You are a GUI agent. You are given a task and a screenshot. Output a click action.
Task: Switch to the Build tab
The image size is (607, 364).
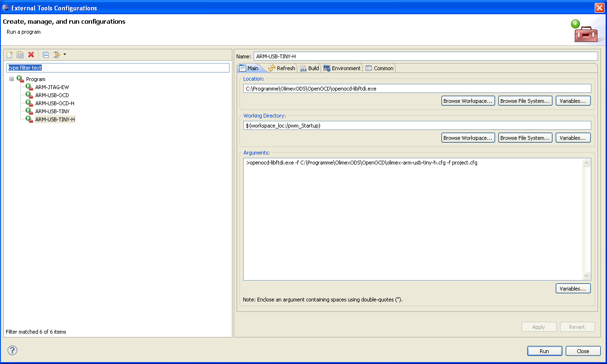310,68
